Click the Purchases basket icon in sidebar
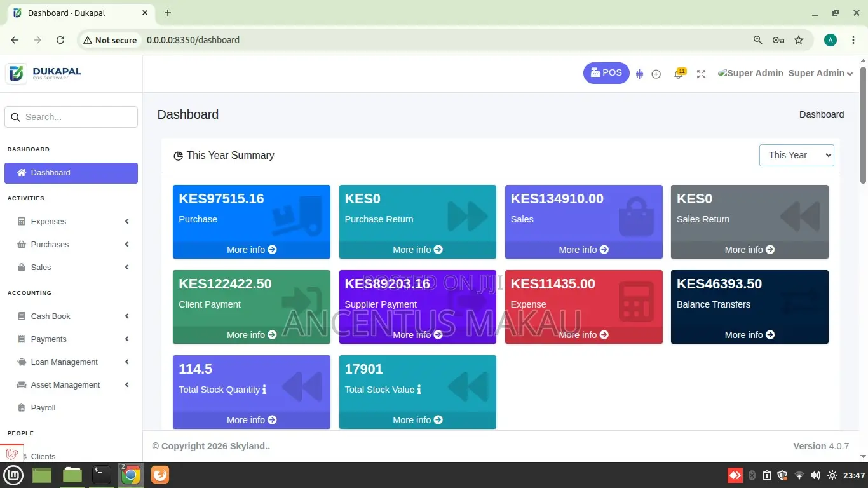The height and width of the screenshot is (488, 868). pos(22,245)
